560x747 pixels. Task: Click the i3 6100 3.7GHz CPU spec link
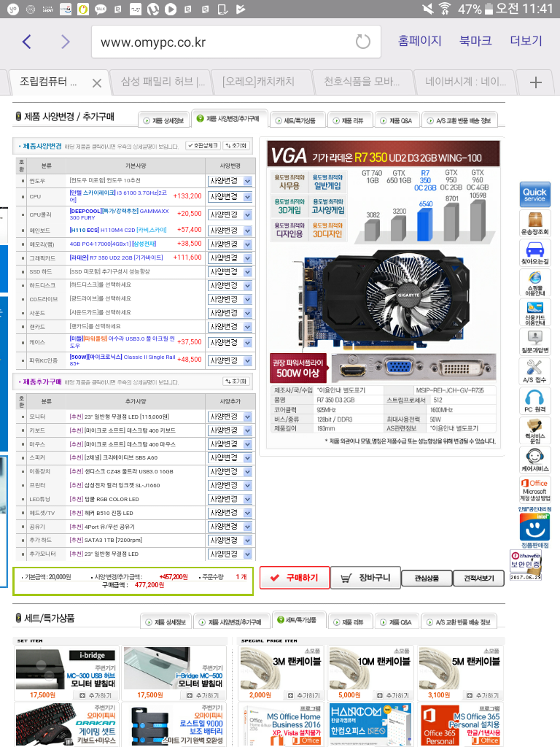click(x=118, y=196)
